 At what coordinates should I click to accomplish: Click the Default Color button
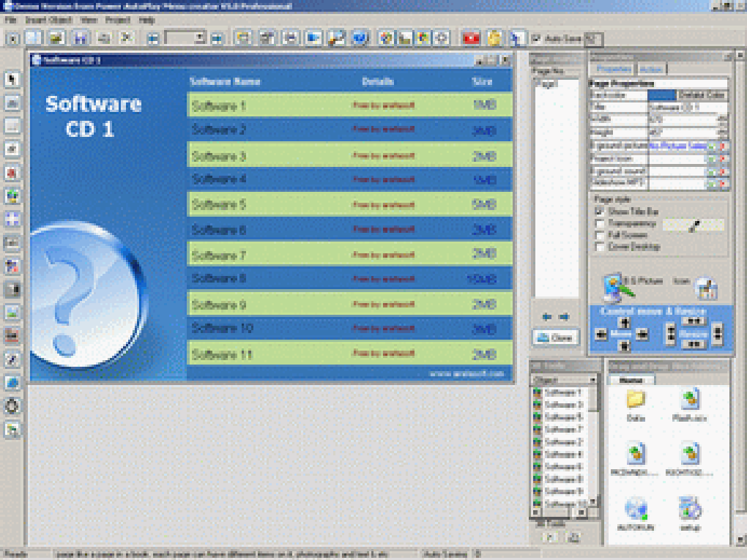(702, 94)
